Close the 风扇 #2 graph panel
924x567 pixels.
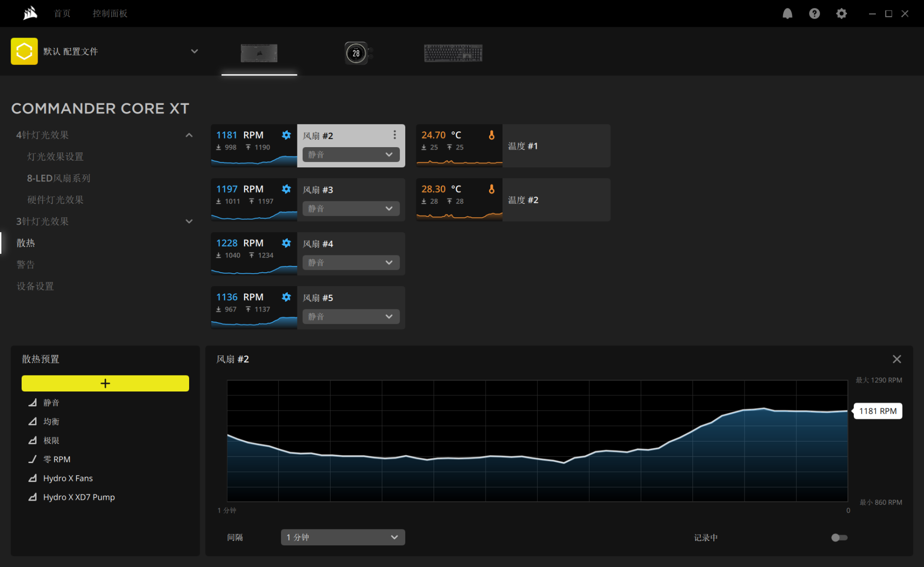click(x=897, y=359)
